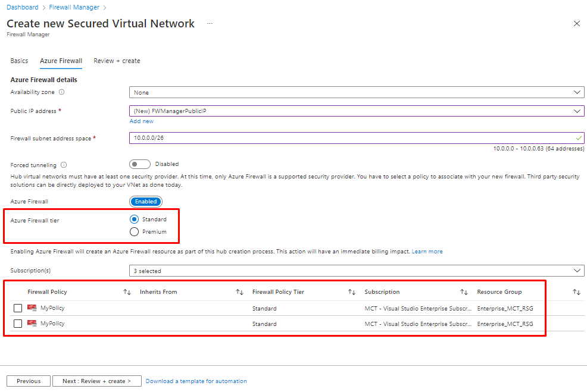Open the ellipsis menu beside page title
The image size is (587, 392).
pos(210,23)
